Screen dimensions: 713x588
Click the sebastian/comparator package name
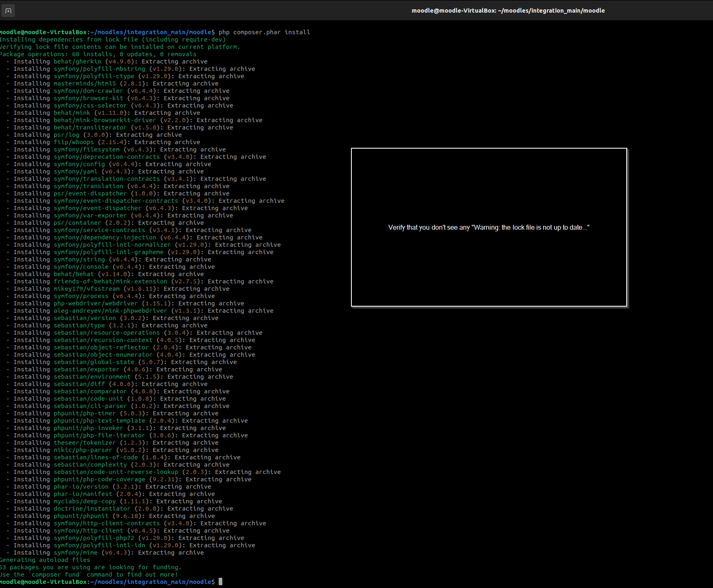click(90, 391)
